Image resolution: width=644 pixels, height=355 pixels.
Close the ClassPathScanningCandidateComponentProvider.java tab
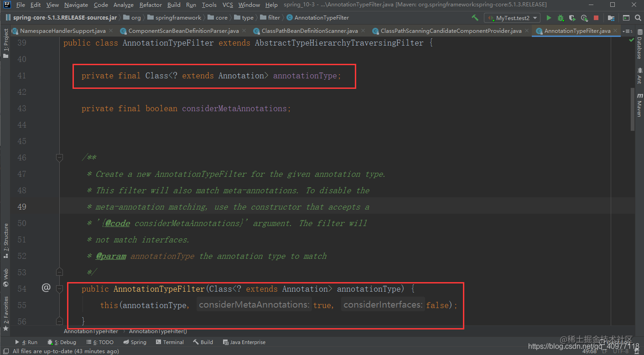[526, 31]
